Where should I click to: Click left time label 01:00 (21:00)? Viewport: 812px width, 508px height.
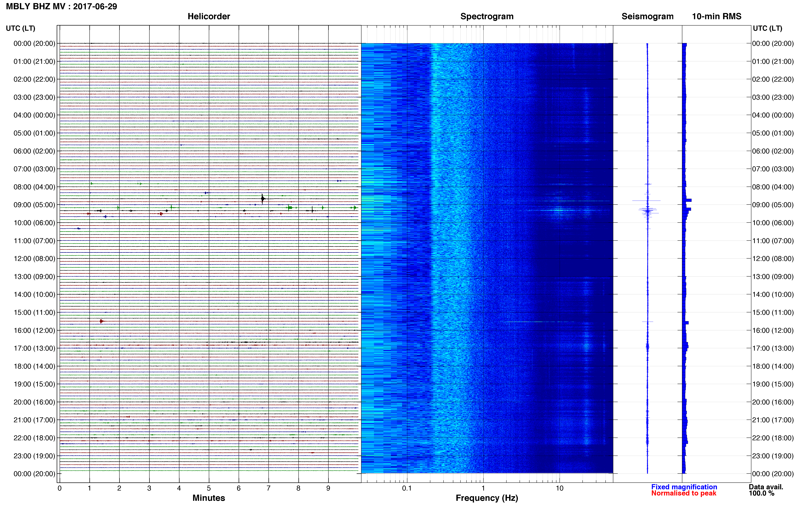click(x=34, y=62)
